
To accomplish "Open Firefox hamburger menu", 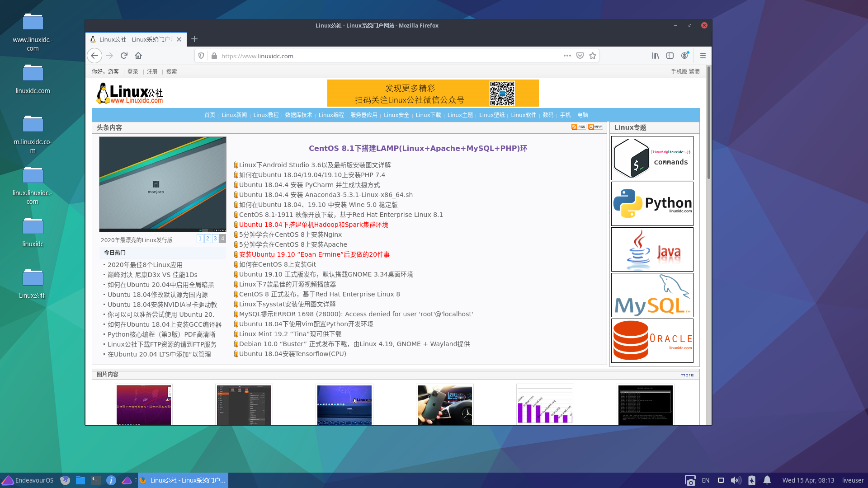I will point(703,56).
